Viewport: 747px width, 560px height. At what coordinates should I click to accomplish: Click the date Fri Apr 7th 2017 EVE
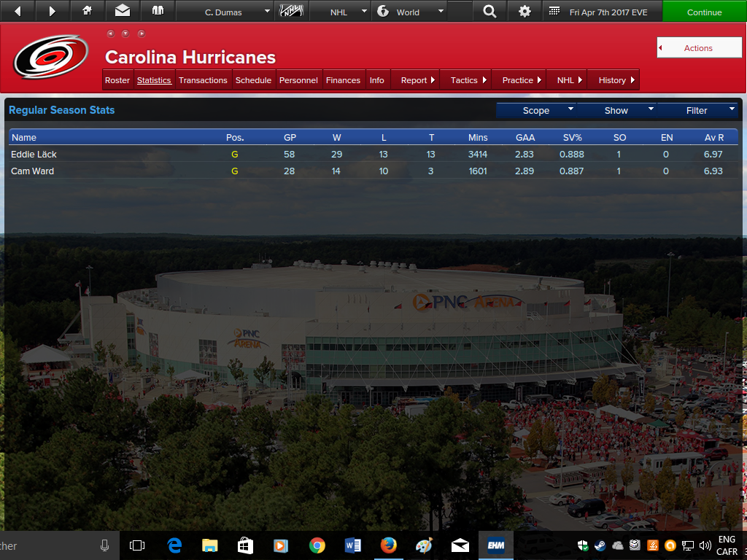pyautogui.click(x=608, y=12)
